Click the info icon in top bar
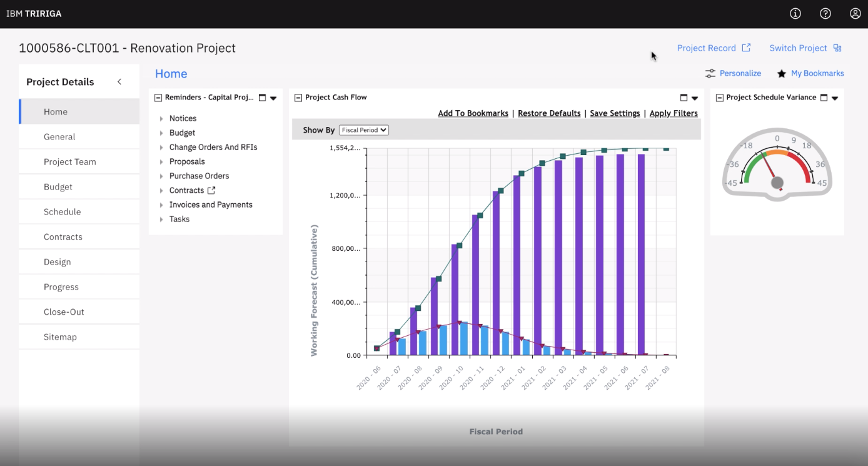 coord(795,14)
